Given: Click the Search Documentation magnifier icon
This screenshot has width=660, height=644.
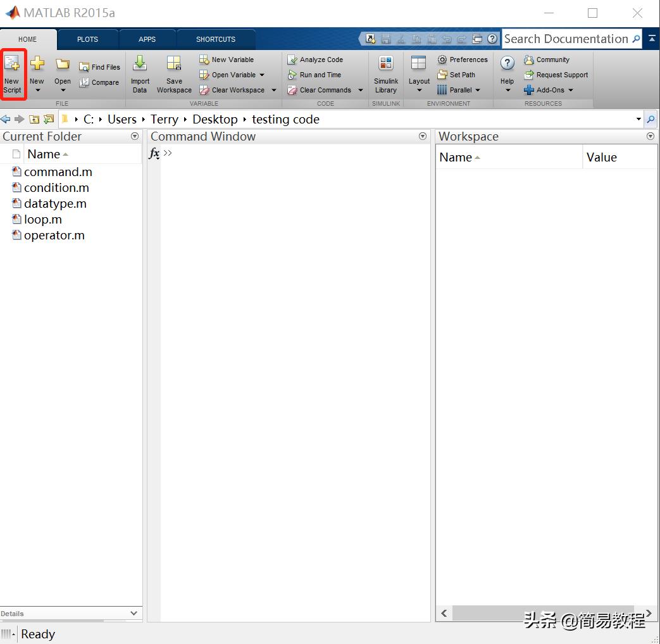Looking at the screenshot, I should click(x=637, y=39).
